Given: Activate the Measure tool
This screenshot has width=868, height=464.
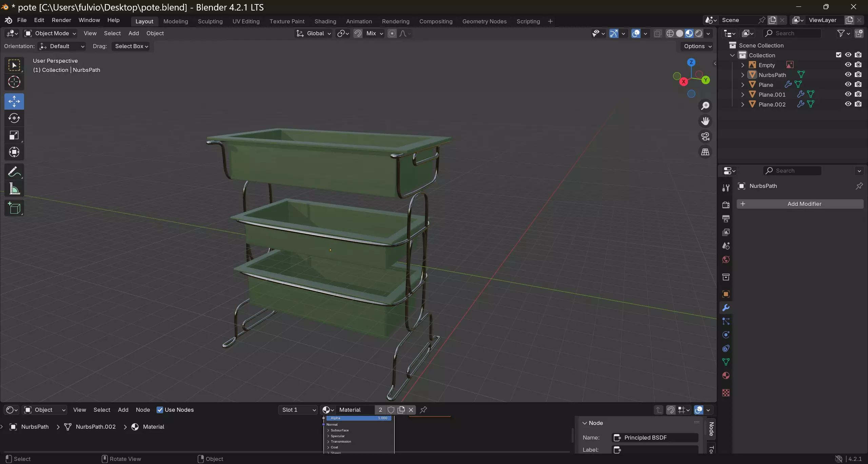Looking at the screenshot, I should (x=14, y=189).
